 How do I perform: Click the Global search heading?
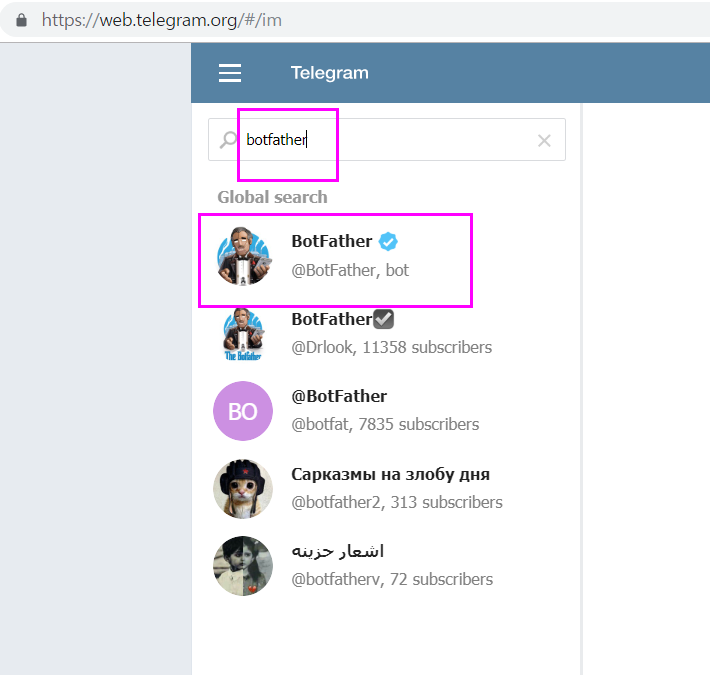click(272, 197)
